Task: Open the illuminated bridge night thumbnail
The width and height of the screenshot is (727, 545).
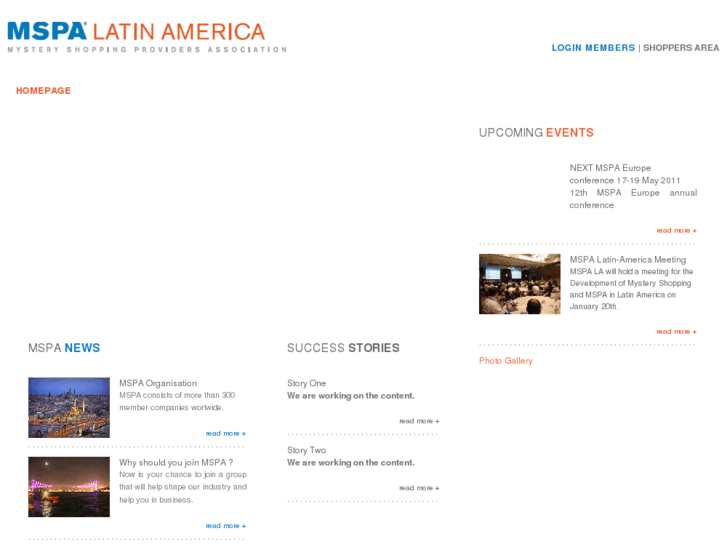Action: click(x=69, y=487)
